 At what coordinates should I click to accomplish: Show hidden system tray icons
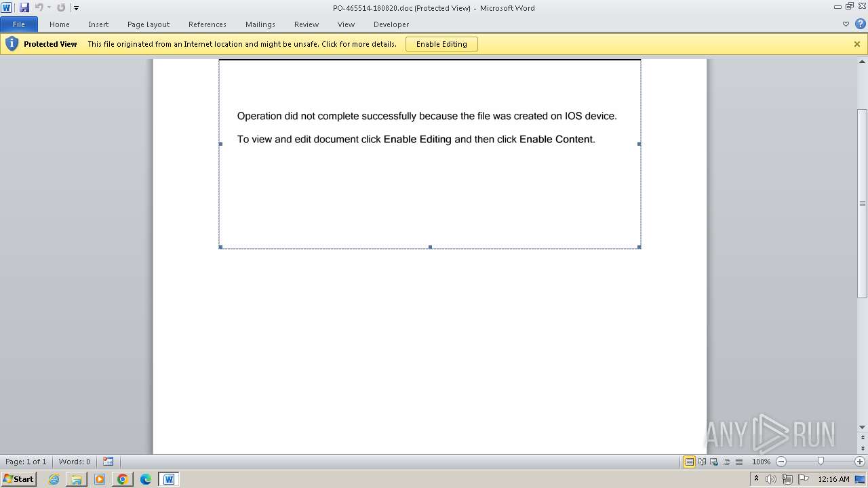pos(756,479)
